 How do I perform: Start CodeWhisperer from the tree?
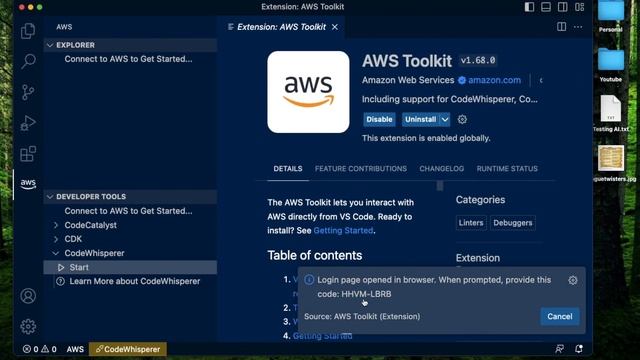point(130,267)
